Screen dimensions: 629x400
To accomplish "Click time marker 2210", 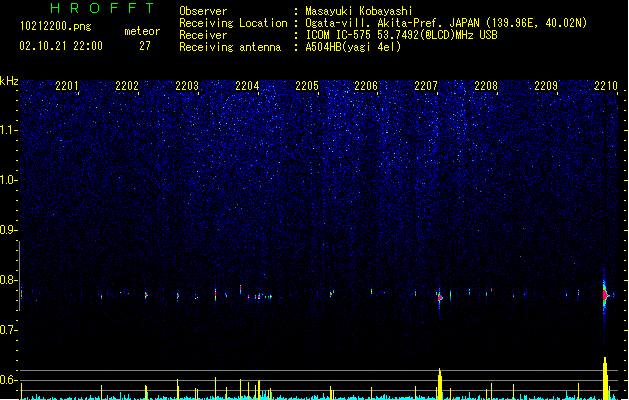I will click(x=606, y=86).
